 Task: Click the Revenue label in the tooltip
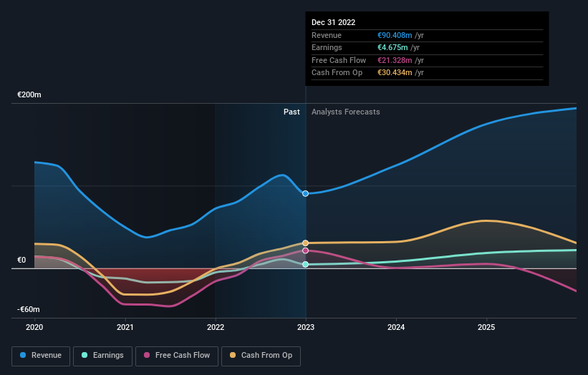tap(327, 35)
